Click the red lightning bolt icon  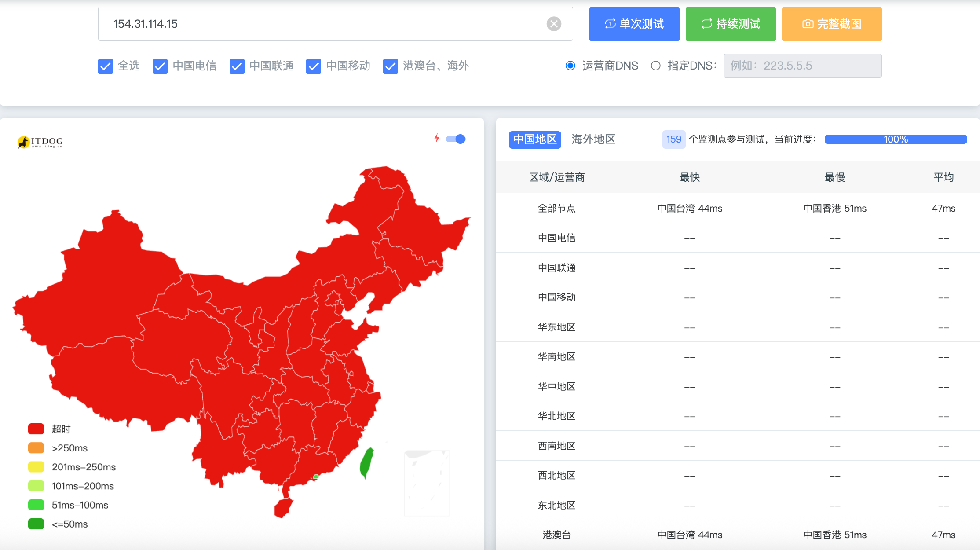tap(437, 138)
